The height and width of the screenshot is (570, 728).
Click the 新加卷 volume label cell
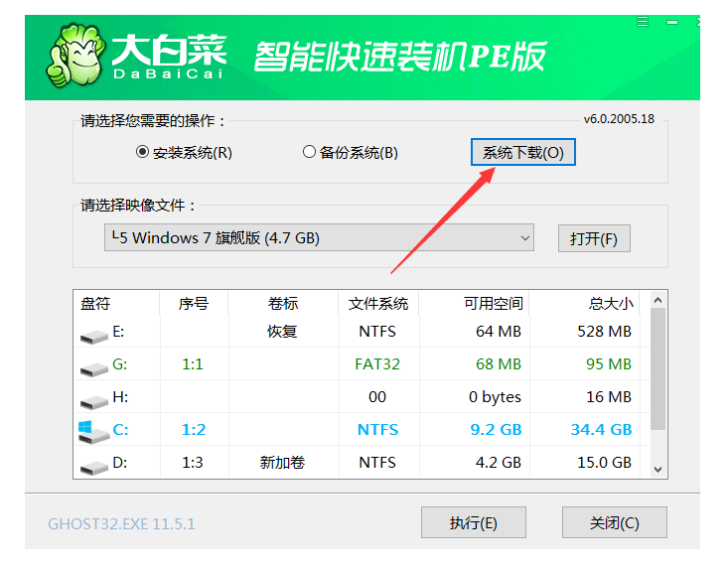click(282, 463)
